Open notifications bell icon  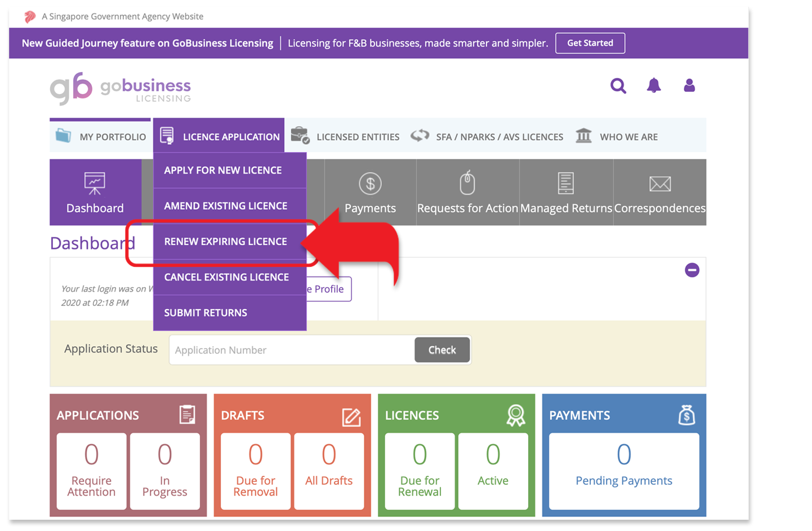click(654, 86)
